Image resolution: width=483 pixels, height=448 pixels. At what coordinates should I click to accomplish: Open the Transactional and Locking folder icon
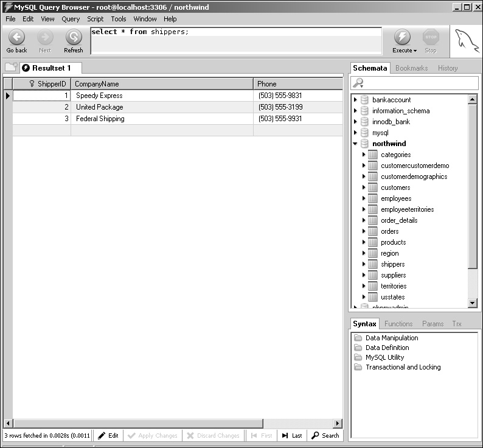click(358, 367)
